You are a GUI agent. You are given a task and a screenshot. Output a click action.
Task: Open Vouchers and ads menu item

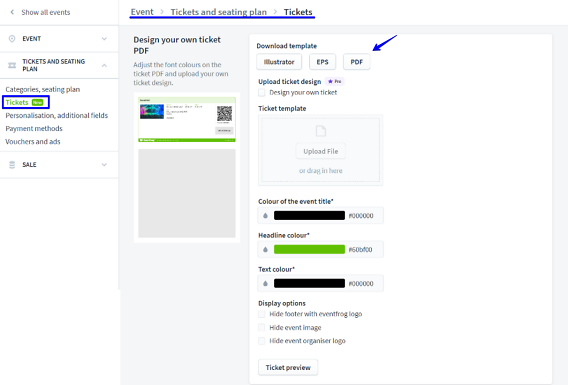[33, 142]
